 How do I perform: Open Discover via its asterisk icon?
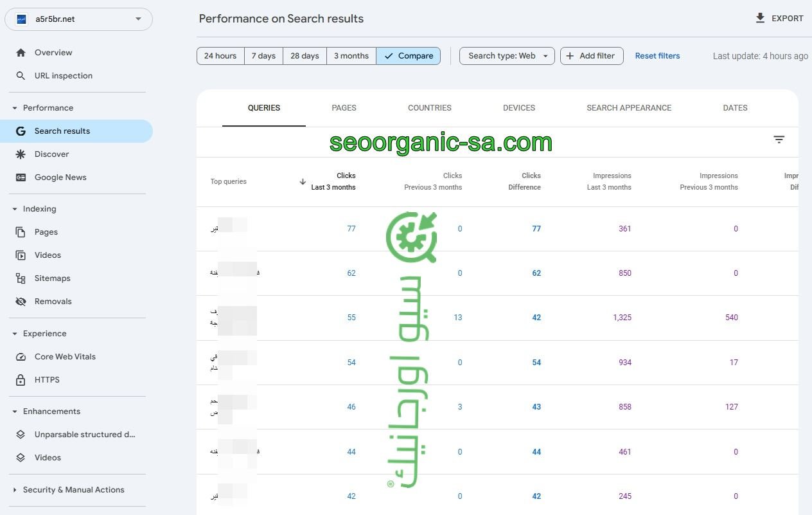[21, 154]
